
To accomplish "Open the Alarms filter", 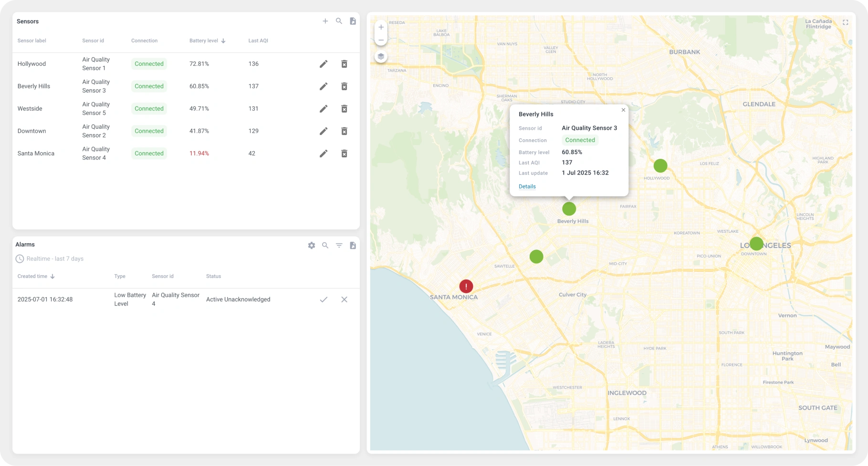I will (x=339, y=245).
